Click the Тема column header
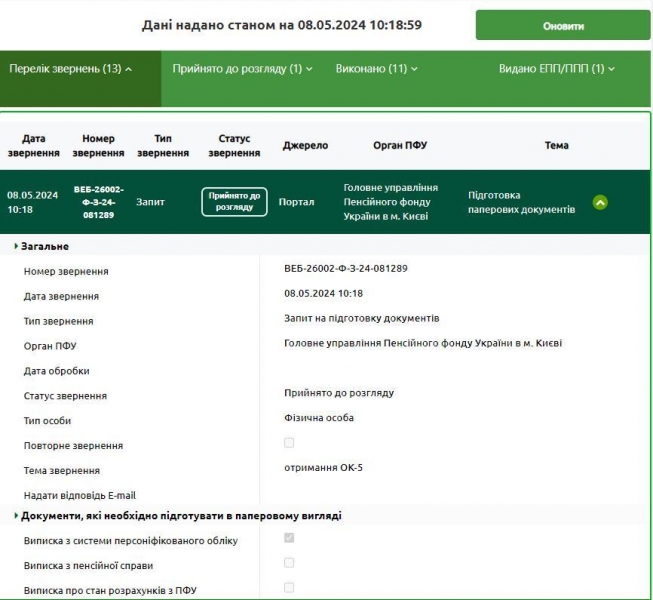This screenshot has width=653, height=600. tap(556, 146)
